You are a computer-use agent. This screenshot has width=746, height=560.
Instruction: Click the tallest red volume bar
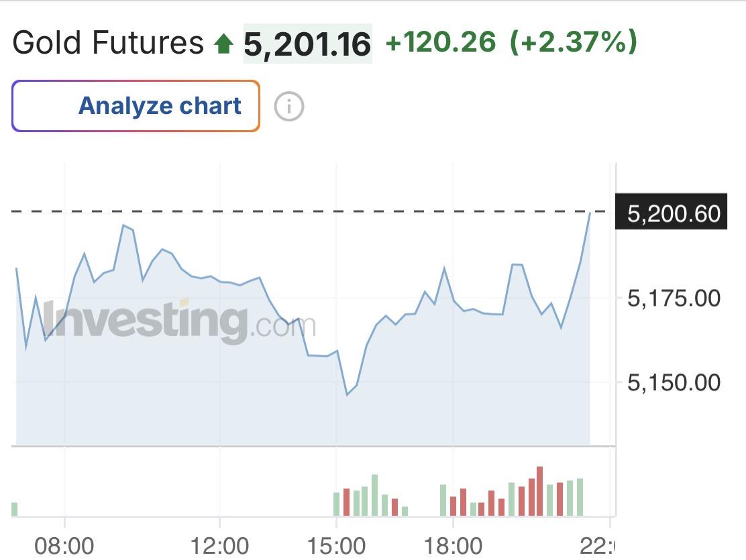coord(539,492)
